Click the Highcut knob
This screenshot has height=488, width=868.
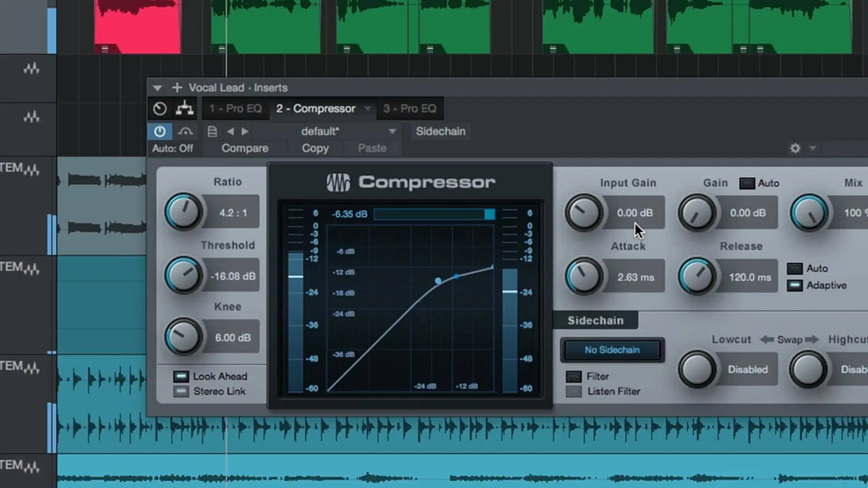808,369
